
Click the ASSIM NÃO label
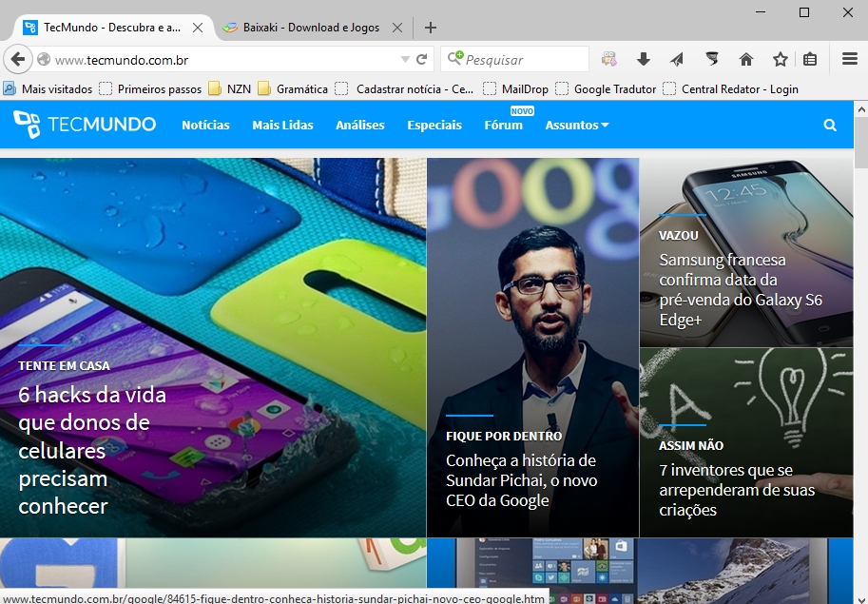(691, 445)
